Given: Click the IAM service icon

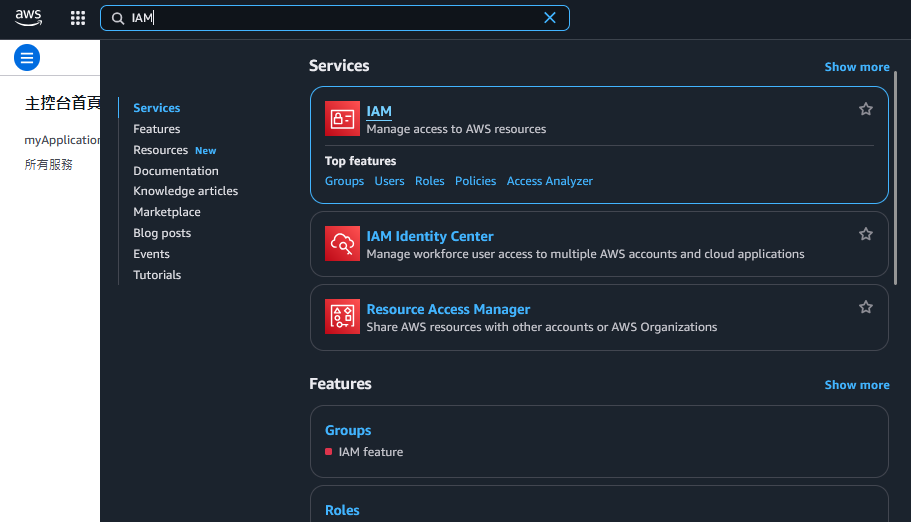Looking at the screenshot, I should pyautogui.click(x=342, y=119).
